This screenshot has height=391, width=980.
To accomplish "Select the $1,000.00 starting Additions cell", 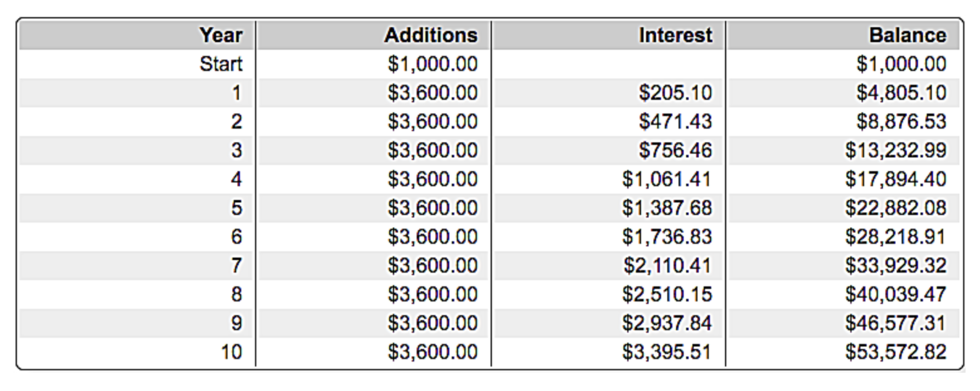I will (432, 64).
